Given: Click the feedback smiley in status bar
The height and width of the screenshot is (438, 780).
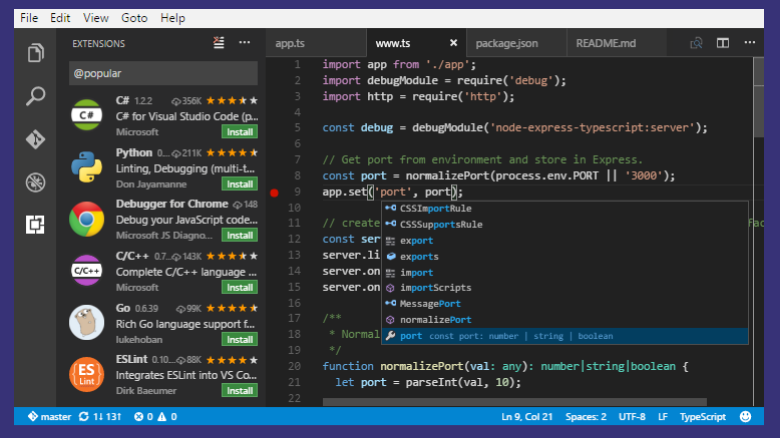Looking at the screenshot, I should [745, 417].
